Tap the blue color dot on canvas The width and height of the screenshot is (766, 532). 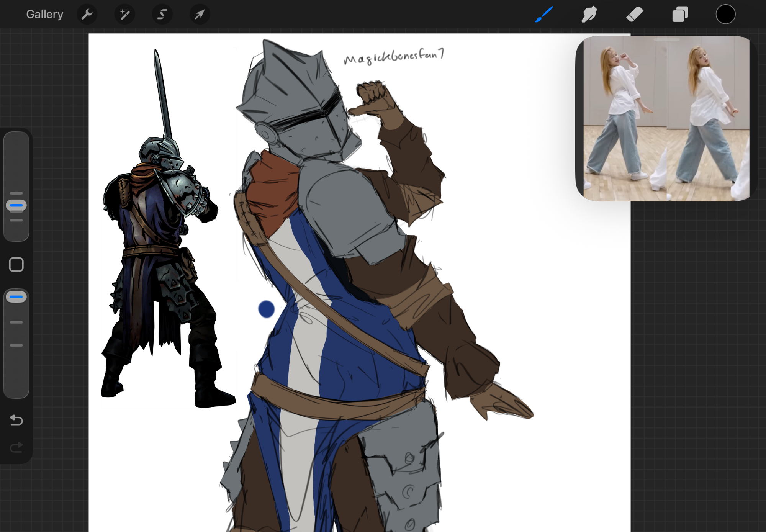point(266,309)
